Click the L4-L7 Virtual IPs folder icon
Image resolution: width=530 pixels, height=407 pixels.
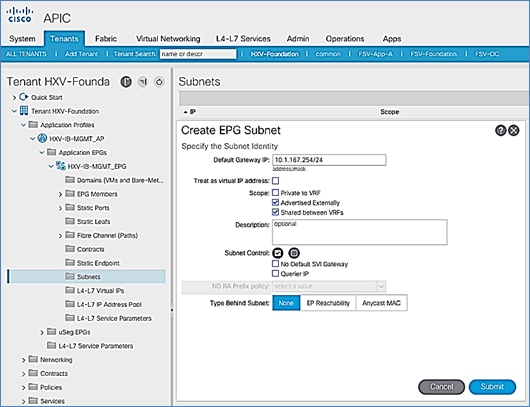tap(70, 290)
